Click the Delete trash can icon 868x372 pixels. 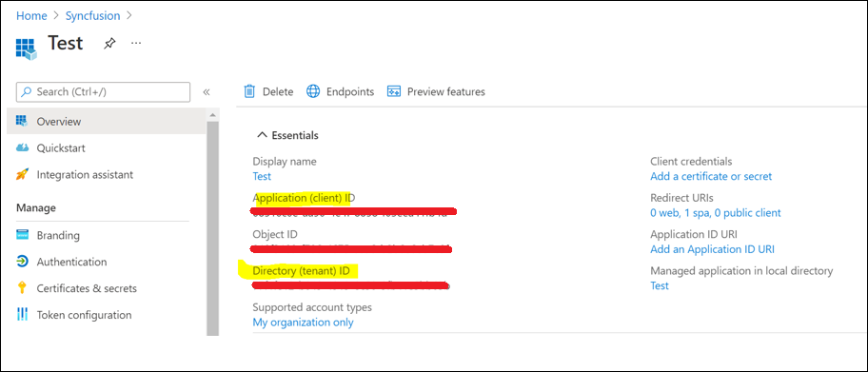[x=250, y=91]
